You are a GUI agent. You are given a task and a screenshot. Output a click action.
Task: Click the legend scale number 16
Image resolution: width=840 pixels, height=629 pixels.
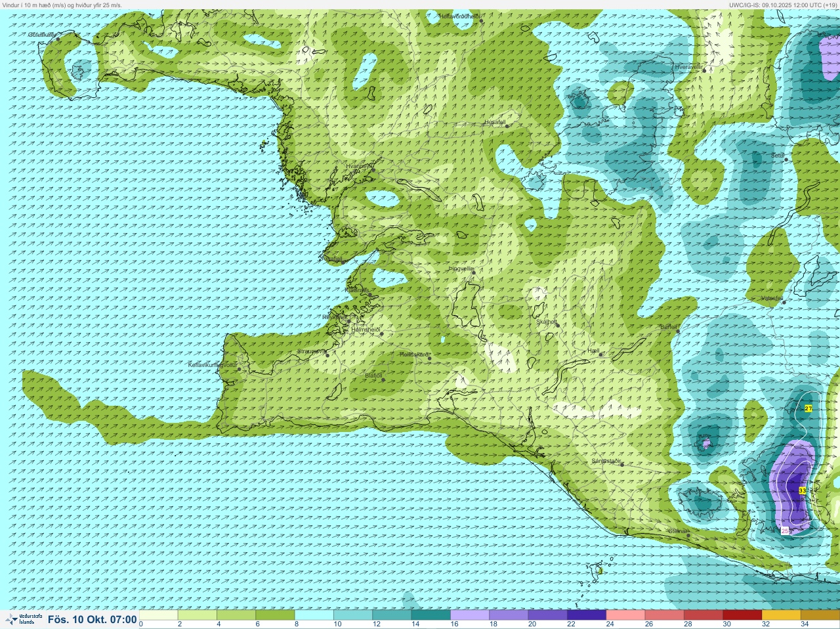(454, 624)
